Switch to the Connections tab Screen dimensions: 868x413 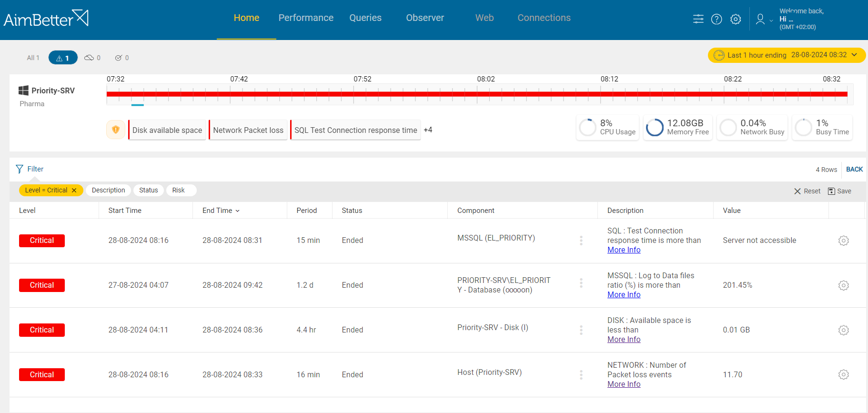544,18
